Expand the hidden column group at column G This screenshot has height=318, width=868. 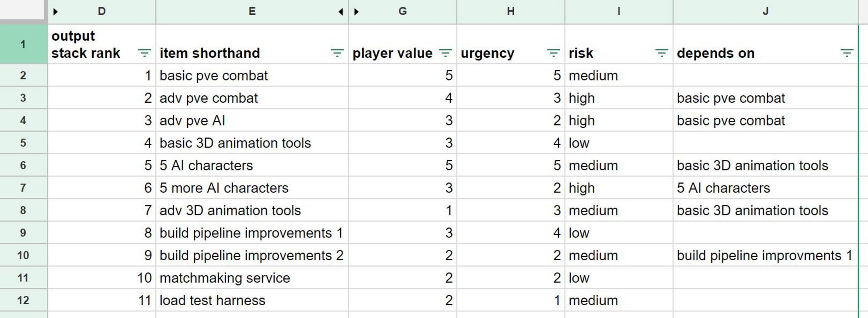[x=355, y=11]
